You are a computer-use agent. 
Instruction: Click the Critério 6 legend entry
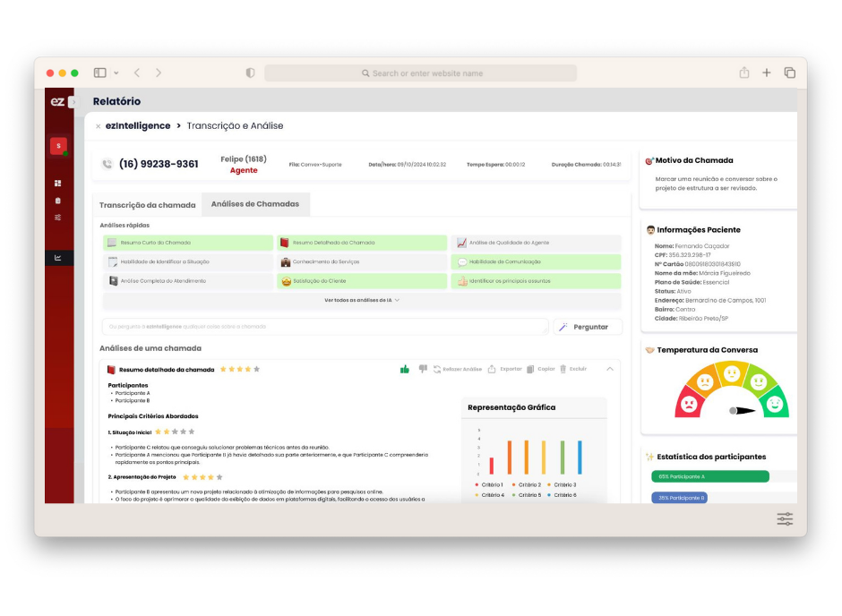click(563, 495)
